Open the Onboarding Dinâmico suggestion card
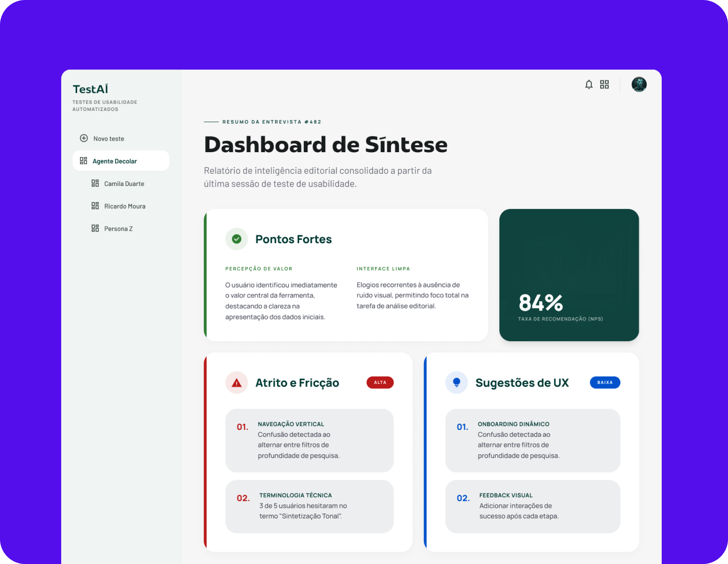The image size is (728, 564). tap(533, 440)
